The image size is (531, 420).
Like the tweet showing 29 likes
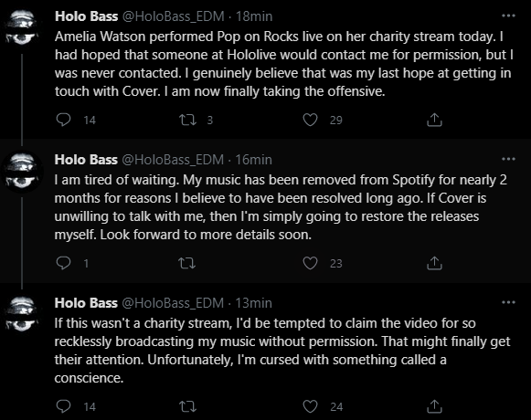pyautogui.click(x=310, y=120)
